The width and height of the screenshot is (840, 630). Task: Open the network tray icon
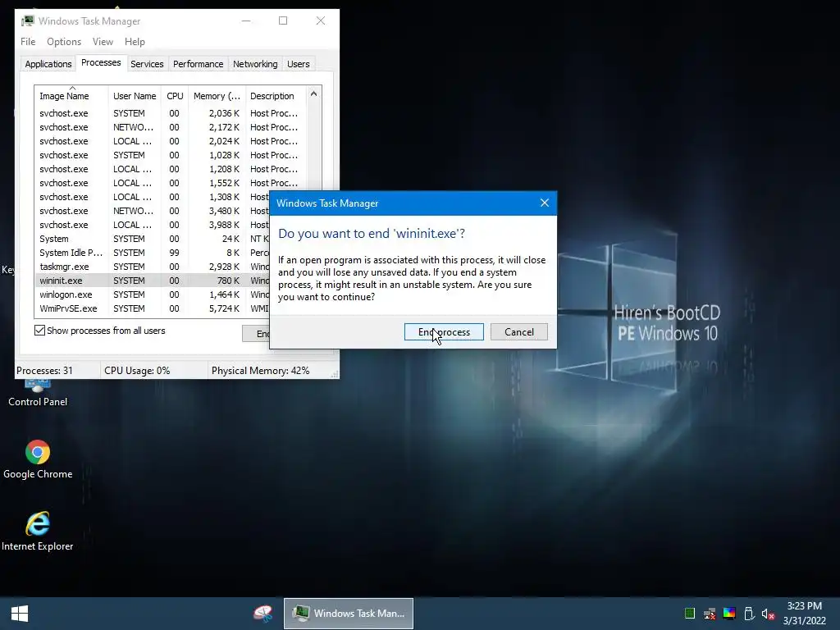(710, 614)
